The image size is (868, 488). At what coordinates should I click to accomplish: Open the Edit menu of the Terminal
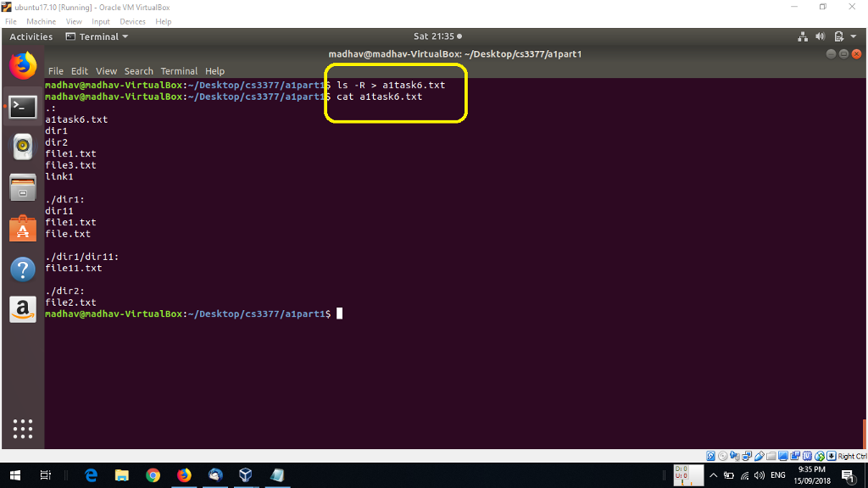click(80, 71)
